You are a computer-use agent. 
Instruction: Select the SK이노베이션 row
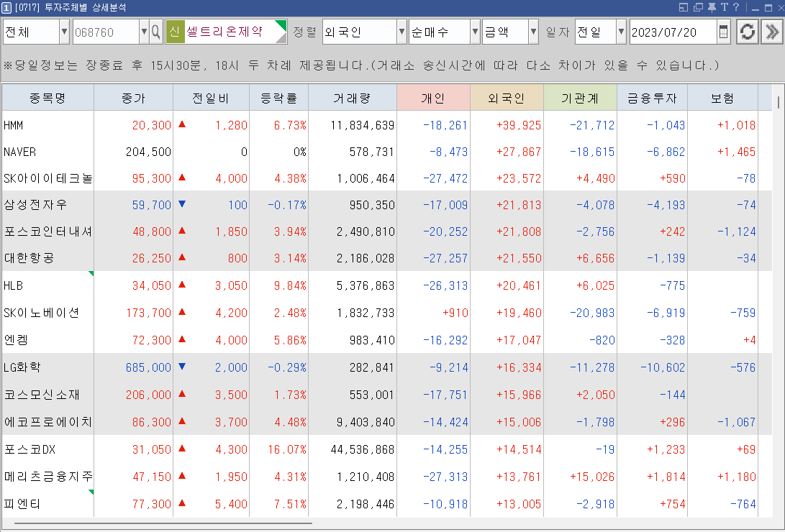[387, 313]
